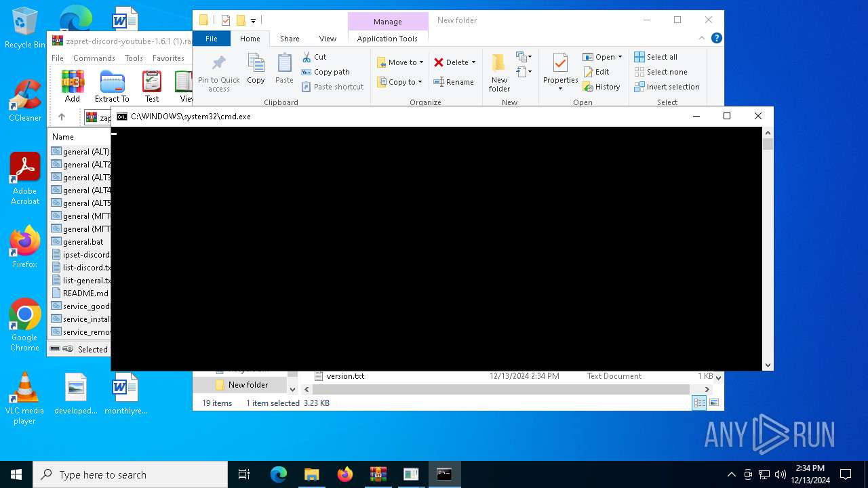Click Invert selection in the ribbon
This screenshot has width=868, height=488.
coord(667,87)
